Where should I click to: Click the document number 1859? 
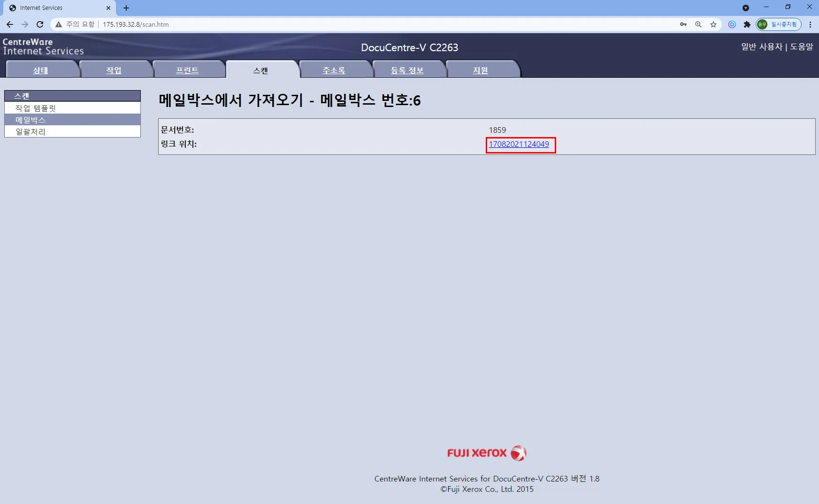[497, 130]
